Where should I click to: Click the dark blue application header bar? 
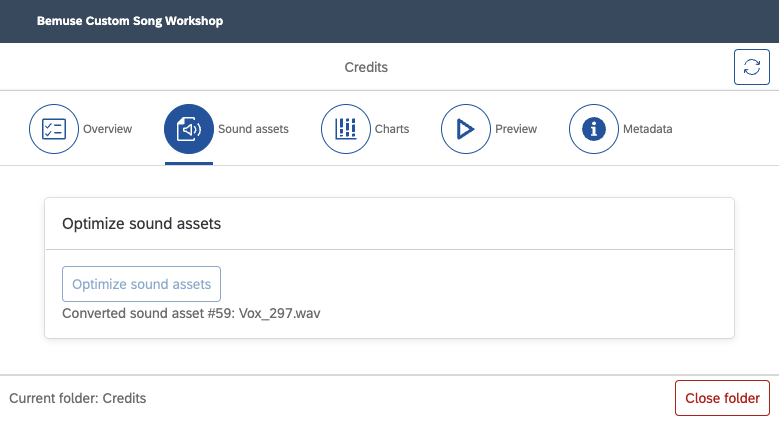tap(500, 21)
